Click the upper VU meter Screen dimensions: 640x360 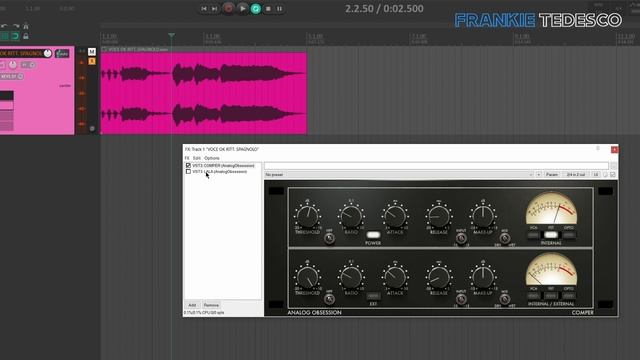(551, 208)
